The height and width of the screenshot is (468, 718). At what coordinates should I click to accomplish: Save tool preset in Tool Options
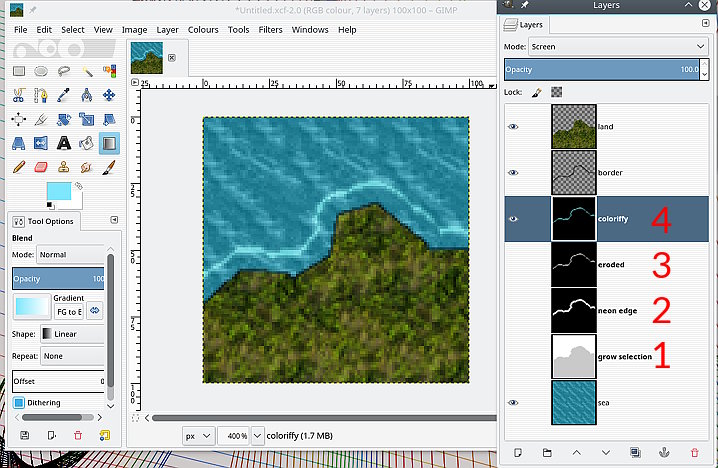(25, 435)
